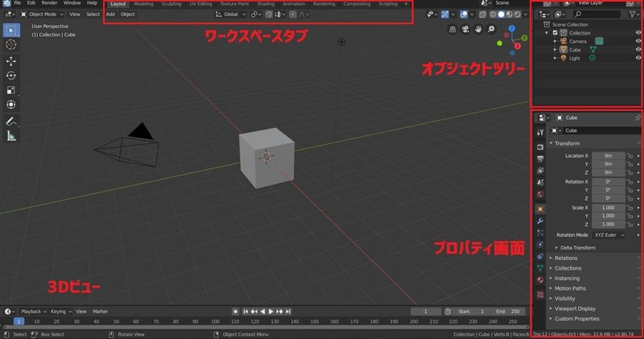
Task: Switch to rendered viewport shading
Action: click(x=518, y=14)
